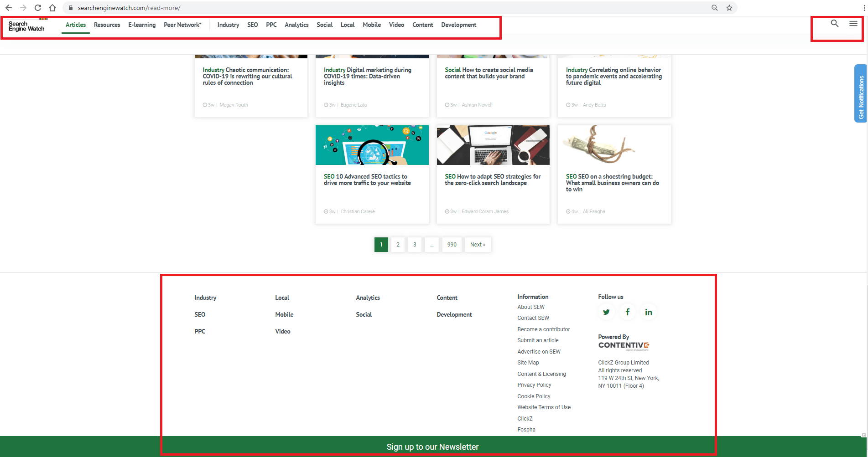
Task: Open the hamburger navigation menu
Action: click(x=853, y=24)
